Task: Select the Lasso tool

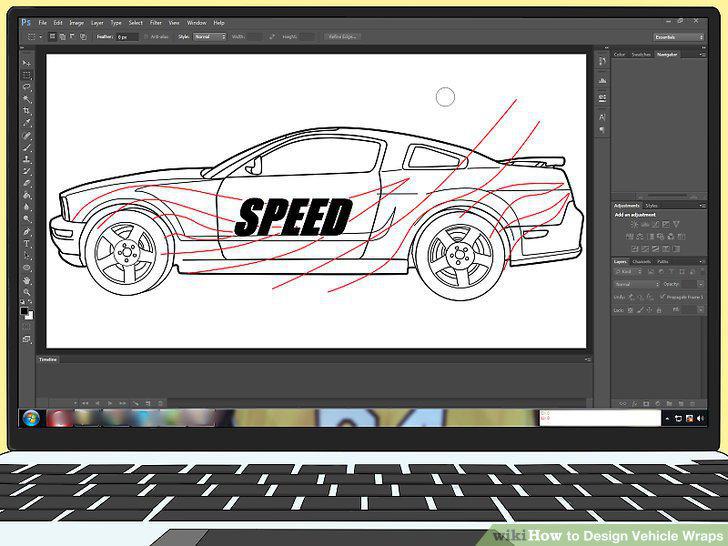Action: pos(26,87)
